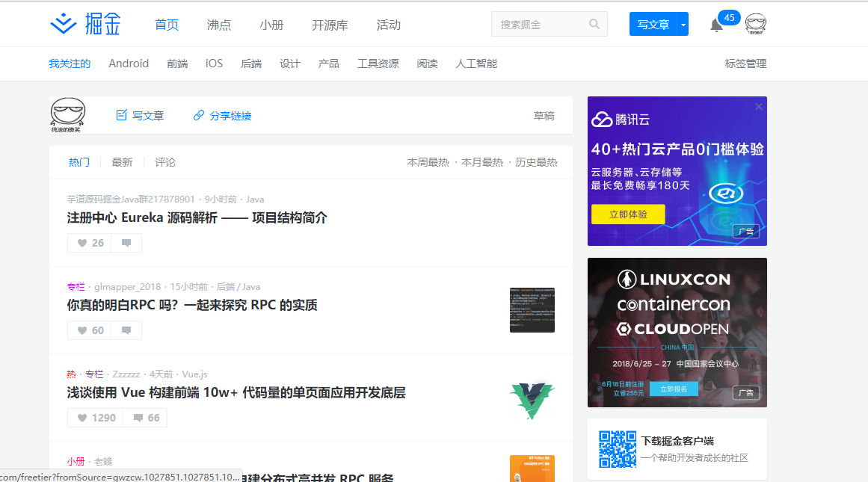The height and width of the screenshot is (482, 868).
Task: Like the Eureka 源码解析 article (26)
Action: click(x=90, y=243)
